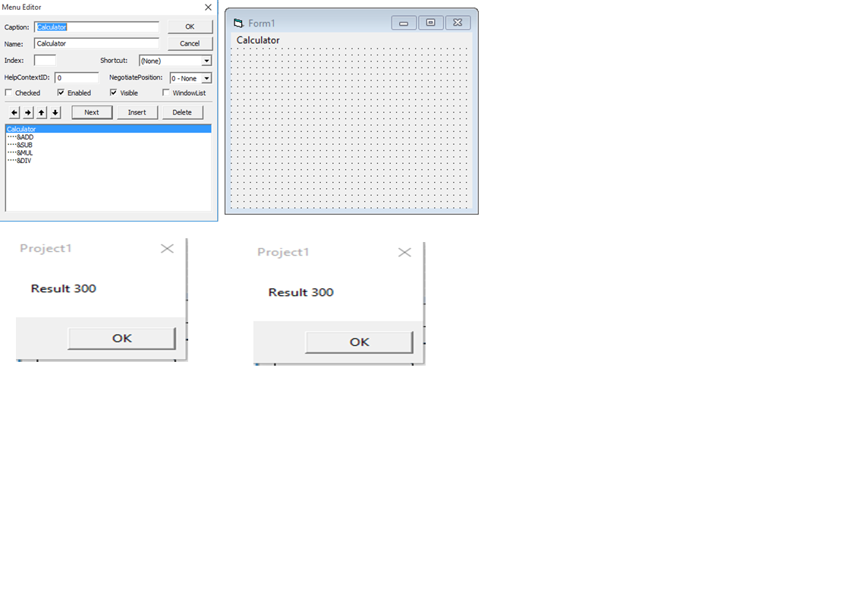Uncheck the Visible checkbox
Image resolution: width=868 pixels, height=610 pixels.
114,93
